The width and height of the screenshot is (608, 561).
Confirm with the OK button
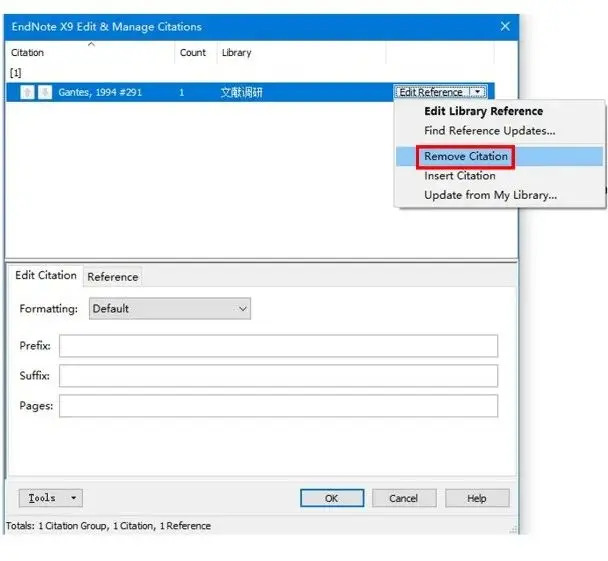(x=332, y=498)
